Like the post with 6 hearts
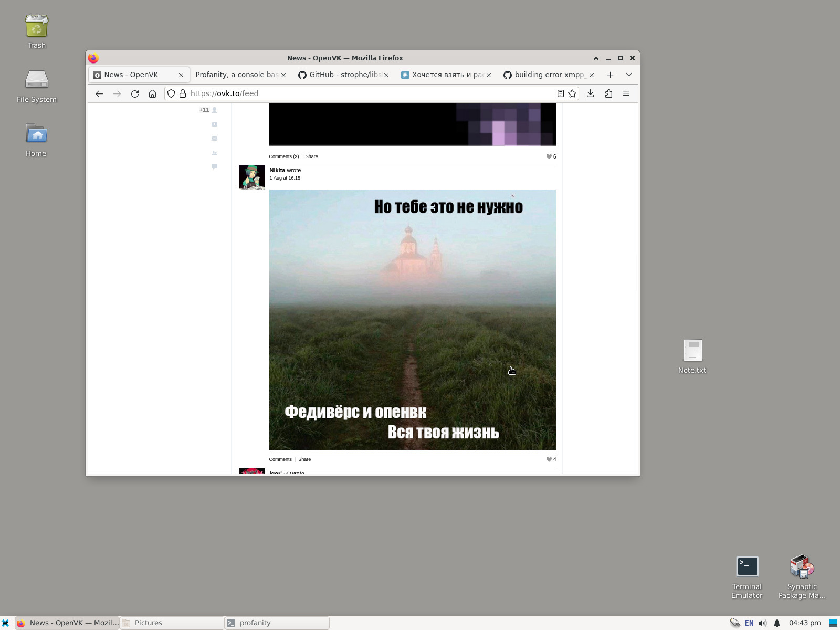 tap(549, 156)
